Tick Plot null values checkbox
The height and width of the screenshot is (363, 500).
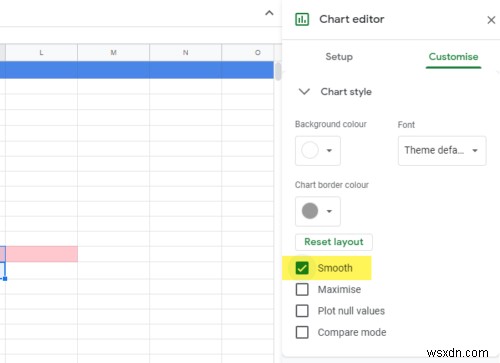[x=302, y=311]
